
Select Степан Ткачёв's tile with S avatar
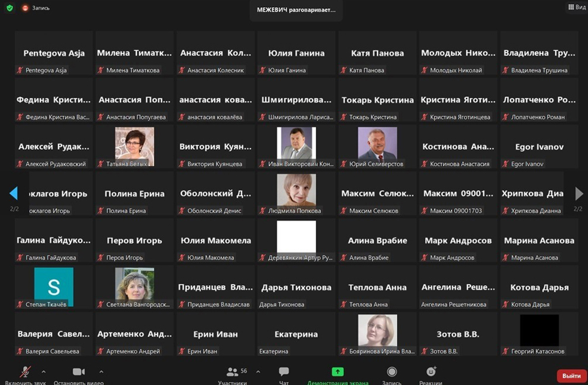click(54, 288)
